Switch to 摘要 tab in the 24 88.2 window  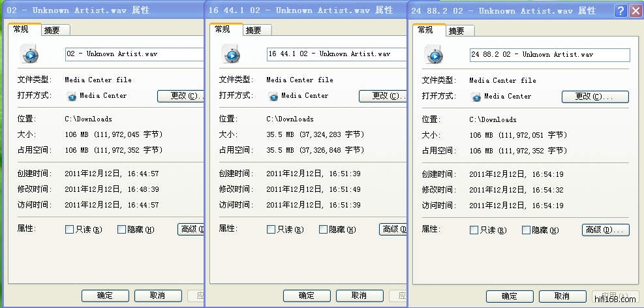(x=457, y=31)
